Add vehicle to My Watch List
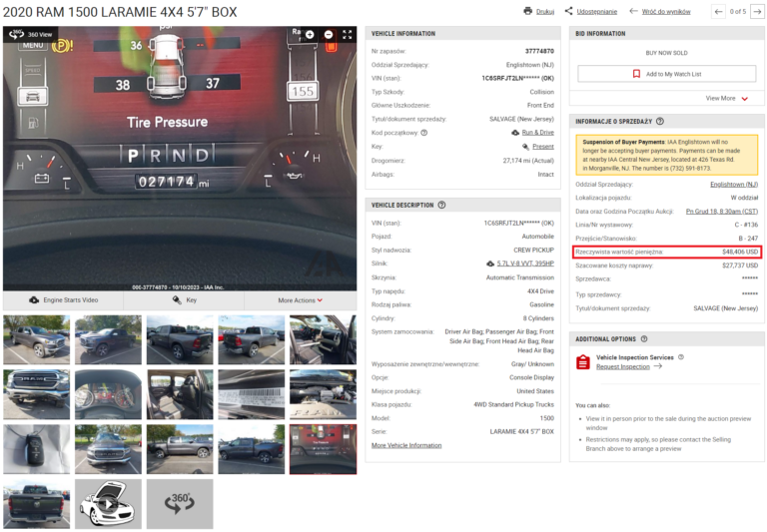767x532 pixels. (x=666, y=74)
